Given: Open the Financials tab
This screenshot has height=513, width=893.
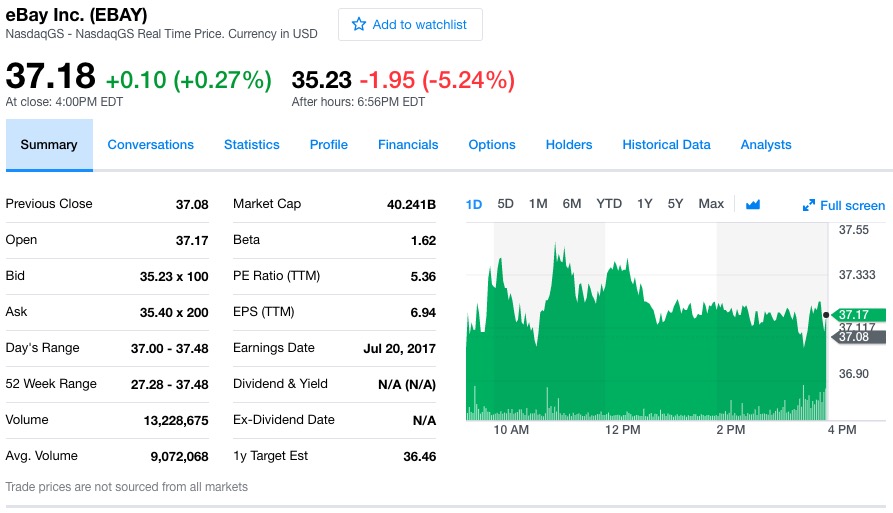Looking at the screenshot, I should pos(408,145).
